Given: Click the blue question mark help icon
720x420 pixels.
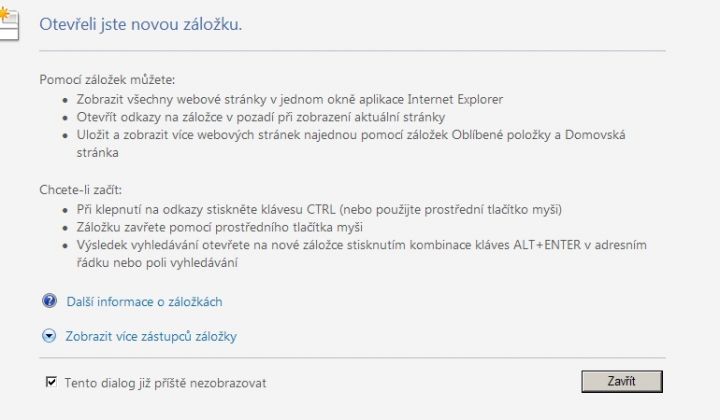Looking at the screenshot, I should (49, 301).
